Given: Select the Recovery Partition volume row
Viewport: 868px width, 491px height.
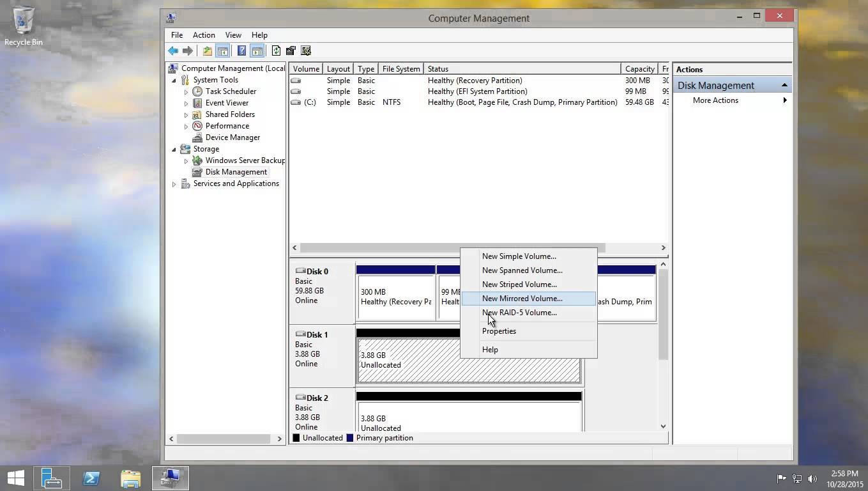Looking at the screenshot, I should click(479, 81).
